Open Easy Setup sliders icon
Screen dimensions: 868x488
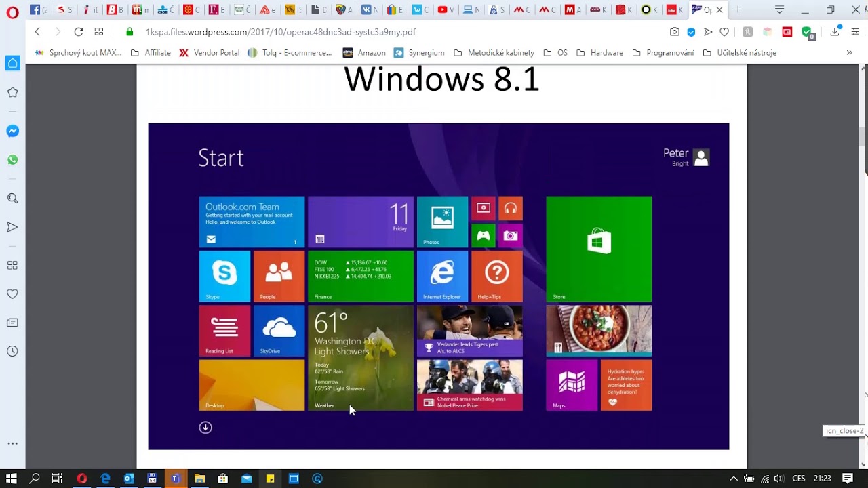tap(856, 32)
